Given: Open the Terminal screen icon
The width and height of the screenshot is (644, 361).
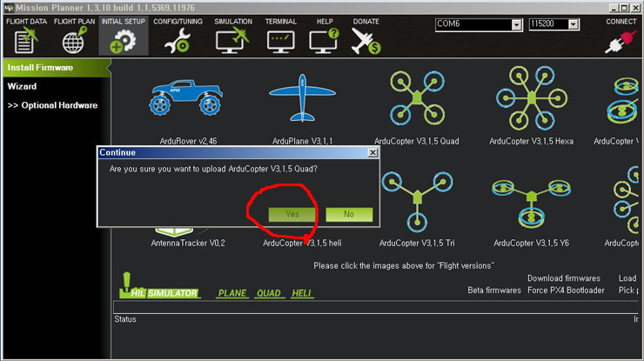Looking at the screenshot, I should click(280, 42).
